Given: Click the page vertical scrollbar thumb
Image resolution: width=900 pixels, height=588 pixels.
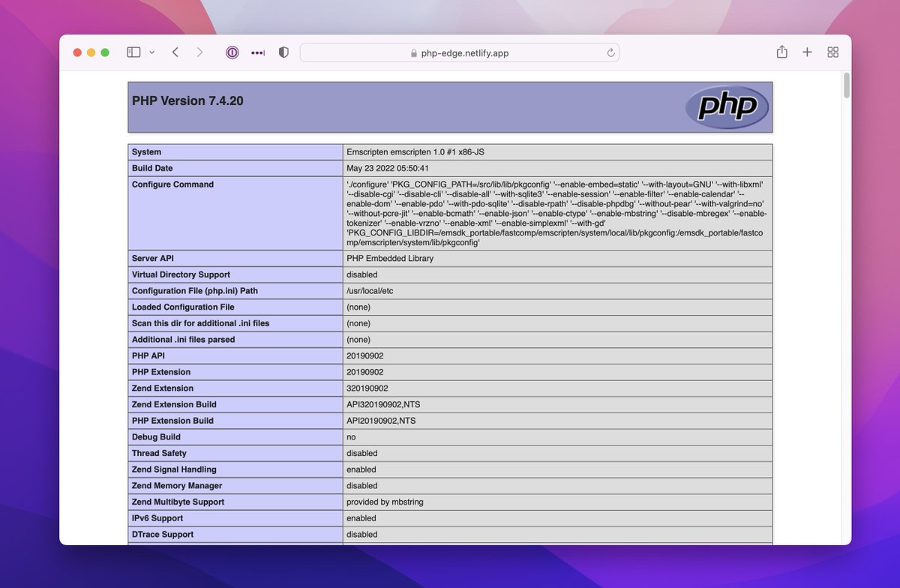Looking at the screenshot, I should tap(847, 85).
